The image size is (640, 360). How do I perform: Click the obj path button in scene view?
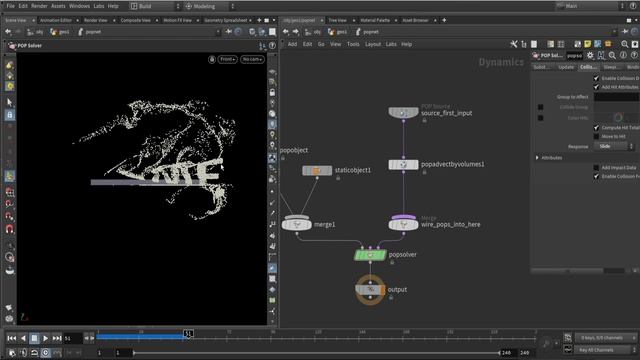[35, 31]
